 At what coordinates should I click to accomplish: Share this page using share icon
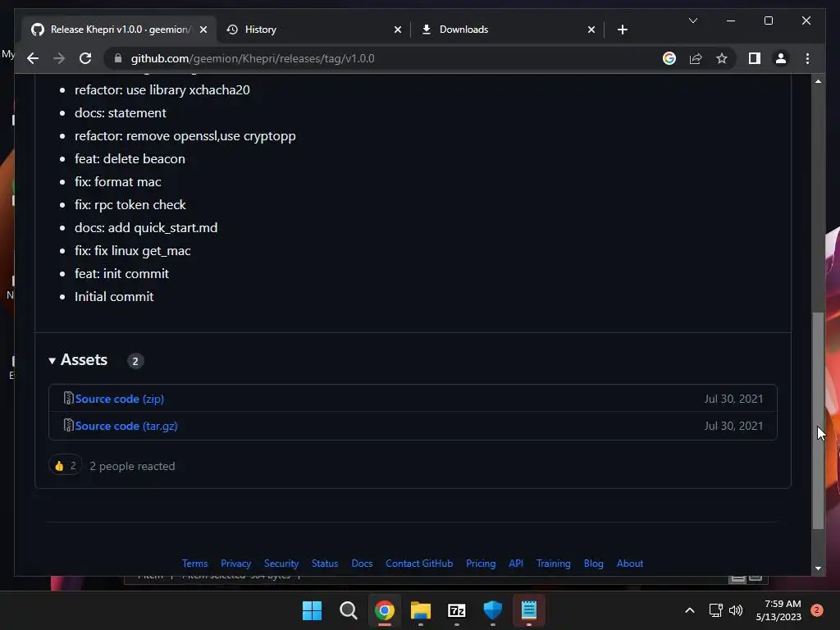click(696, 58)
